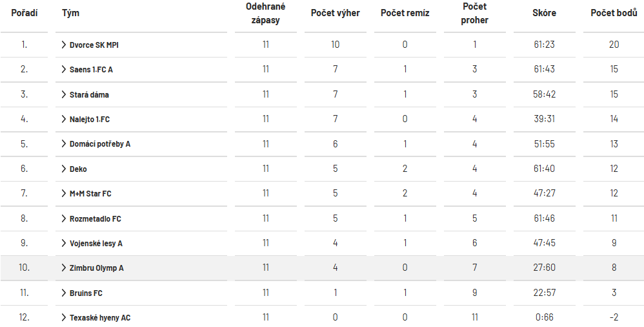Click the Skóre column header
The height and width of the screenshot is (327, 644).
point(544,14)
